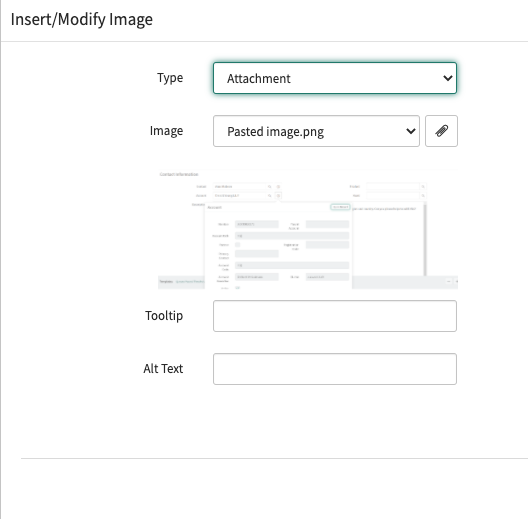This screenshot has width=528, height=519.
Task: Click the Insert/Modify Image dialog title
Action: [x=82, y=20]
